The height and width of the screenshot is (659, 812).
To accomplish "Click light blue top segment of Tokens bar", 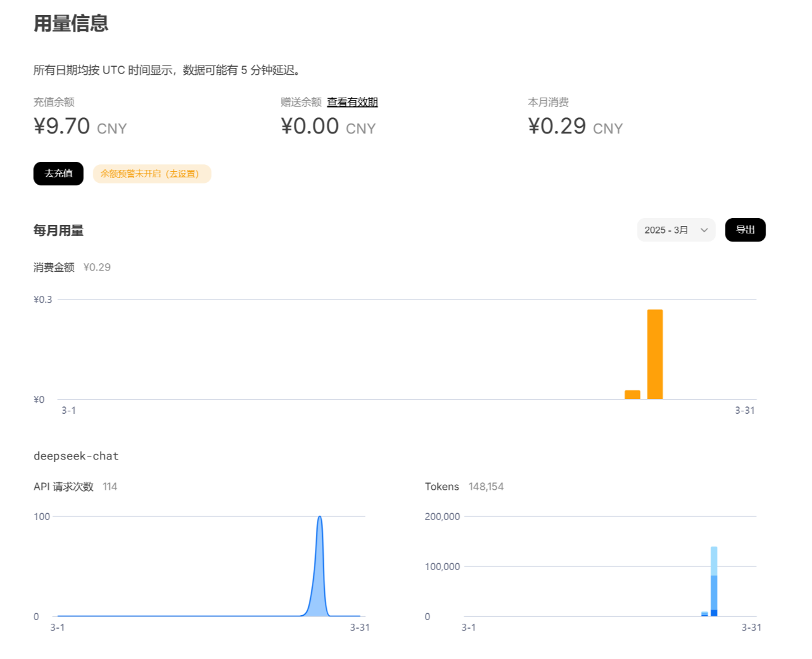I will 714,561.
